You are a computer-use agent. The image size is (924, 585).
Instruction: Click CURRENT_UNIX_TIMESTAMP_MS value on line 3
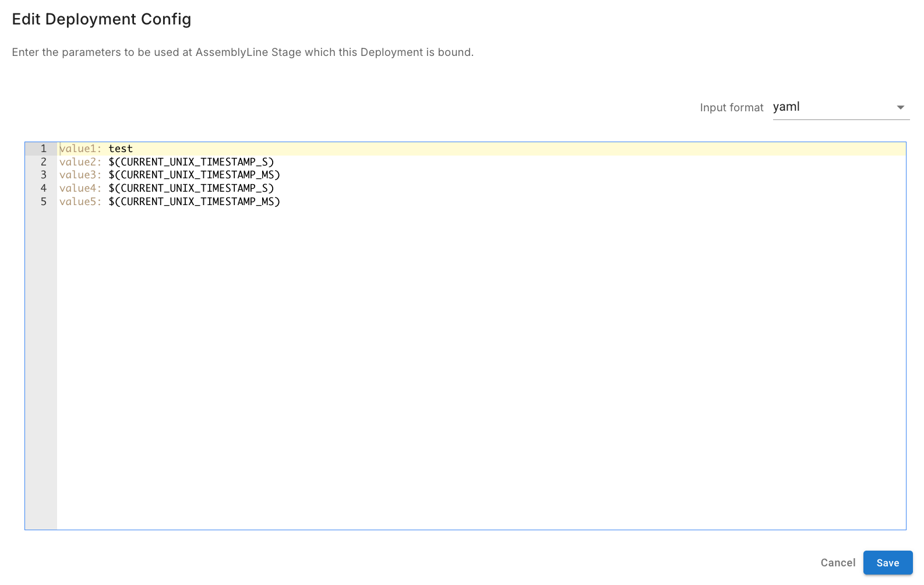point(194,175)
